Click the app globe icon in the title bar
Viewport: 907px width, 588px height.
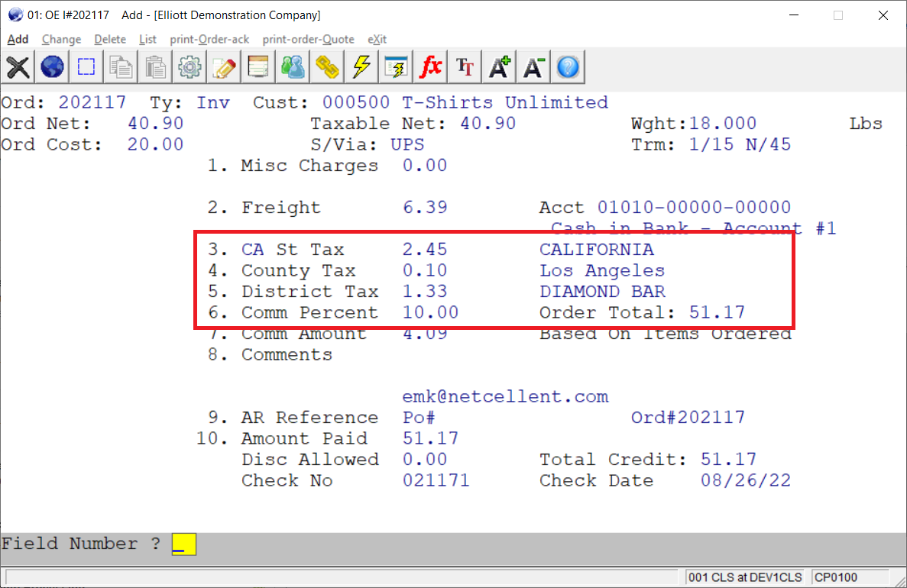pyautogui.click(x=15, y=15)
